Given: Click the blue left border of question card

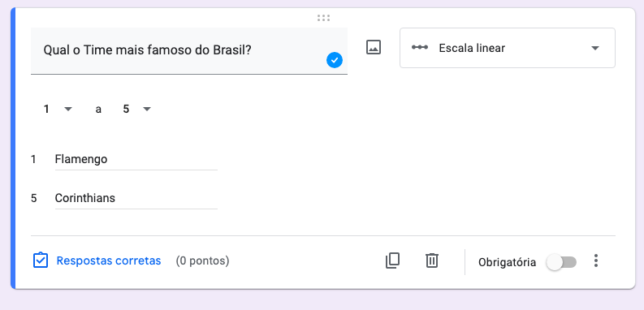Looking at the screenshot, I should (13, 149).
